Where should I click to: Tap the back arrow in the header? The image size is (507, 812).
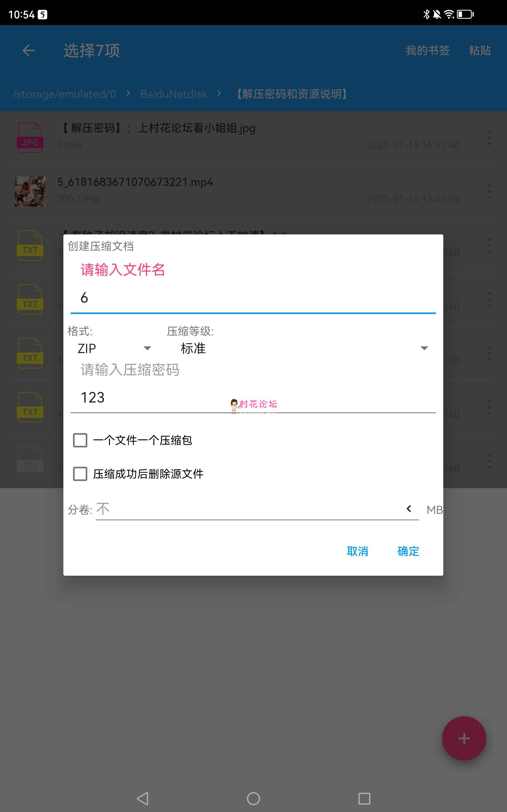click(x=29, y=51)
